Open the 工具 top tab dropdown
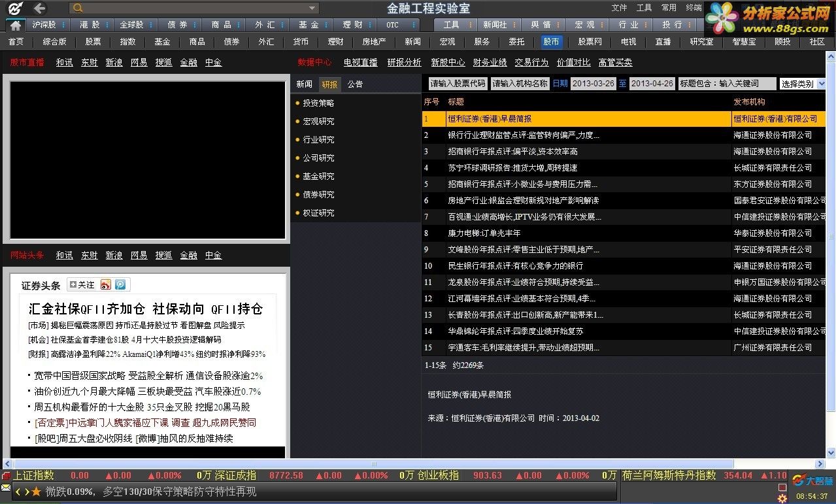836x504 pixels. [x=469, y=25]
